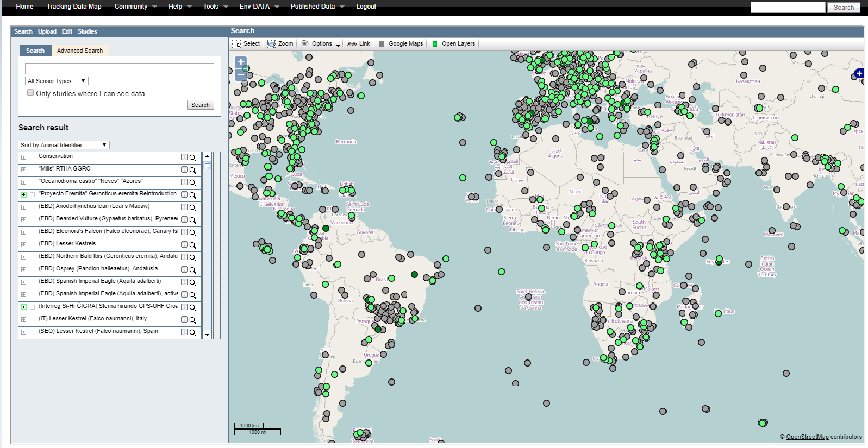Open the All Sensor Types dropdown
Screen dimensions: 868x448
(x=57, y=81)
